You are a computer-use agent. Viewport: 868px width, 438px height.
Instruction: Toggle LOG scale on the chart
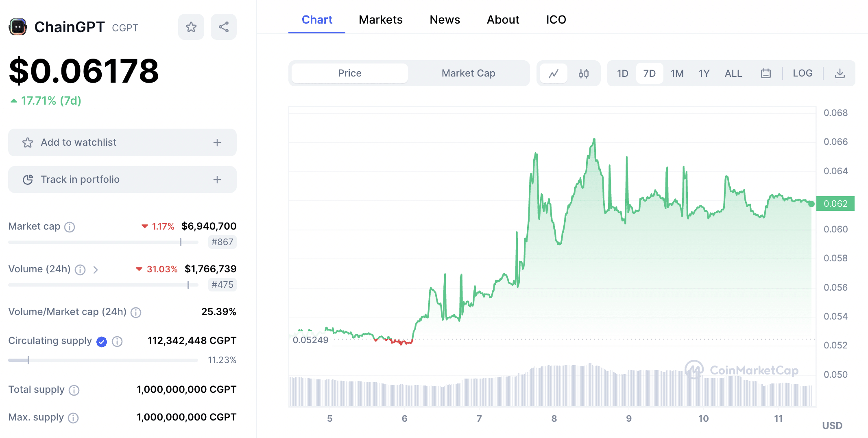pos(803,73)
